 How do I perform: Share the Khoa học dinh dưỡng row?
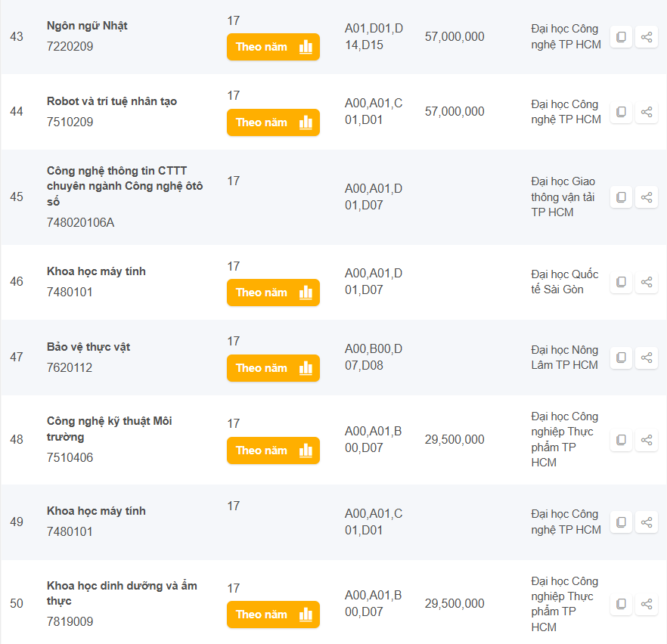[x=647, y=604]
